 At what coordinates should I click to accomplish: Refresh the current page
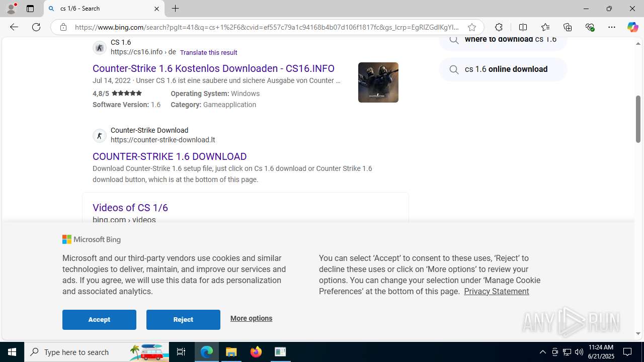pyautogui.click(x=36, y=27)
